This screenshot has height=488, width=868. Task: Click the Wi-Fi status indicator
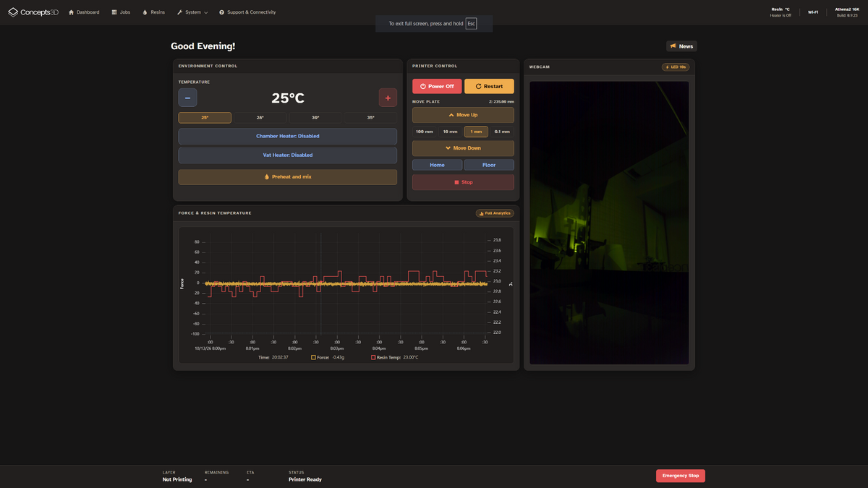(813, 12)
